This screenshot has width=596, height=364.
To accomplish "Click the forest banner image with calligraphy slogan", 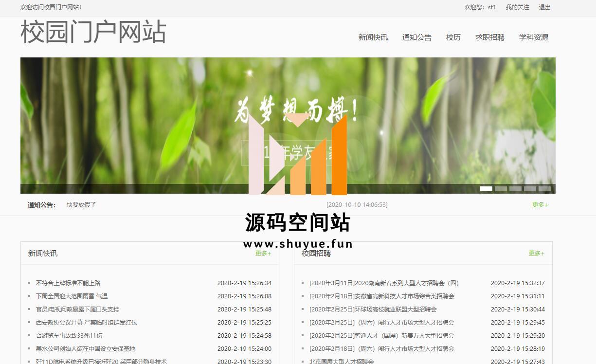I will 288,126.
